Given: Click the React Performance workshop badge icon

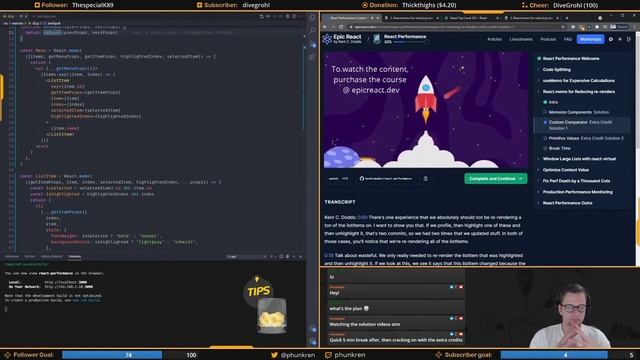Looking at the screenshot, I should pos(377,39).
